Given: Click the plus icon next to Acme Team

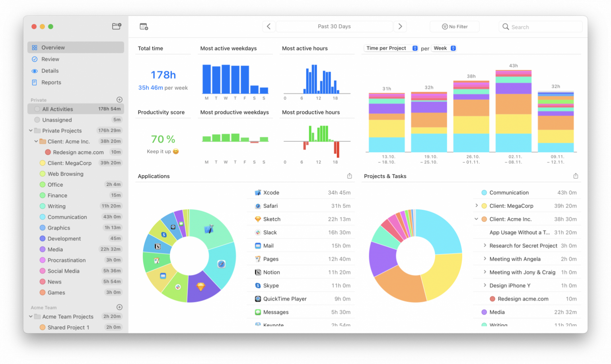Looking at the screenshot, I should tap(119, 307).
